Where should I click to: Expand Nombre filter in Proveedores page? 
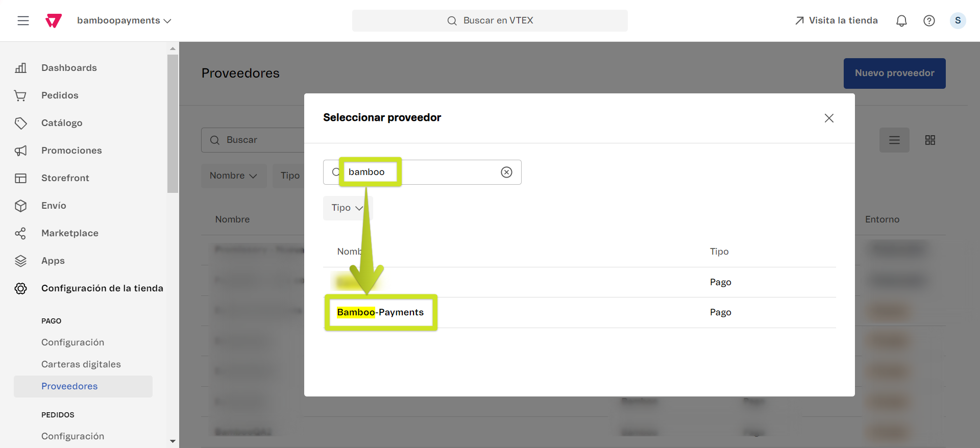(x=233, y=176)
